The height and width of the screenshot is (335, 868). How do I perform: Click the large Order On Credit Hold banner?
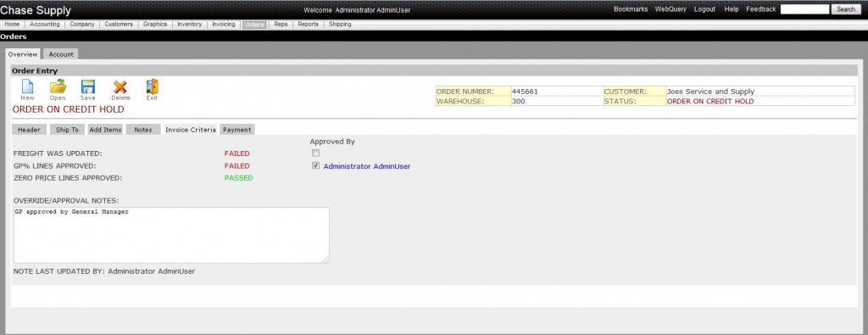[68, 109]
